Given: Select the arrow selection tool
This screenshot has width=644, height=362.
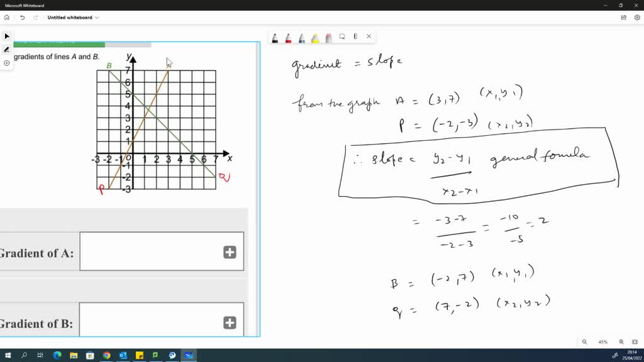Looking at the screenshot, I should coord(6,36).
